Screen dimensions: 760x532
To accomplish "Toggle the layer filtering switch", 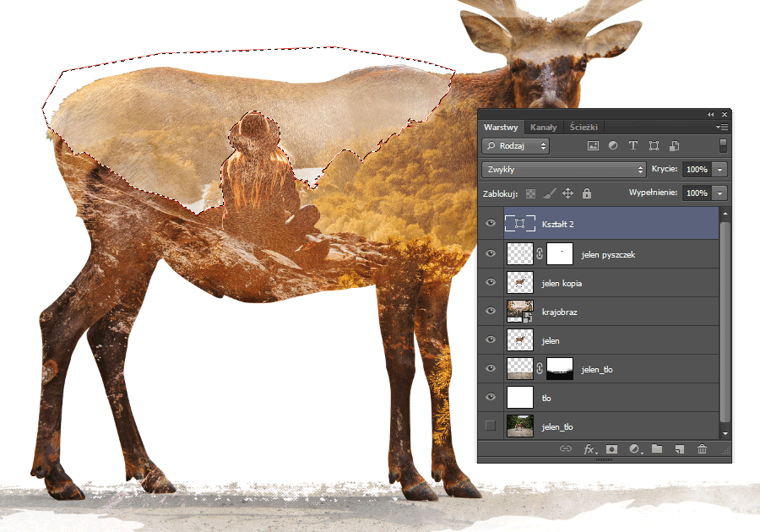I will [x=723, y=145].
